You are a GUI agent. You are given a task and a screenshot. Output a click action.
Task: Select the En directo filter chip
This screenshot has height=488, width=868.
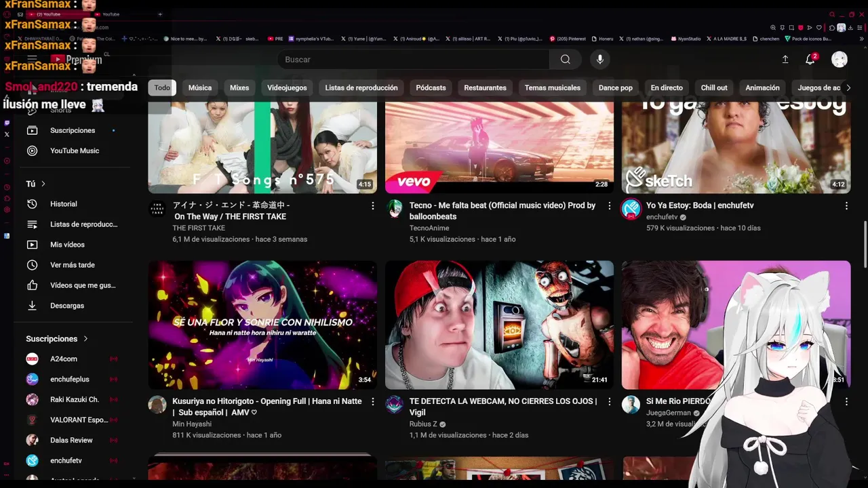click(x=667, y=87)
